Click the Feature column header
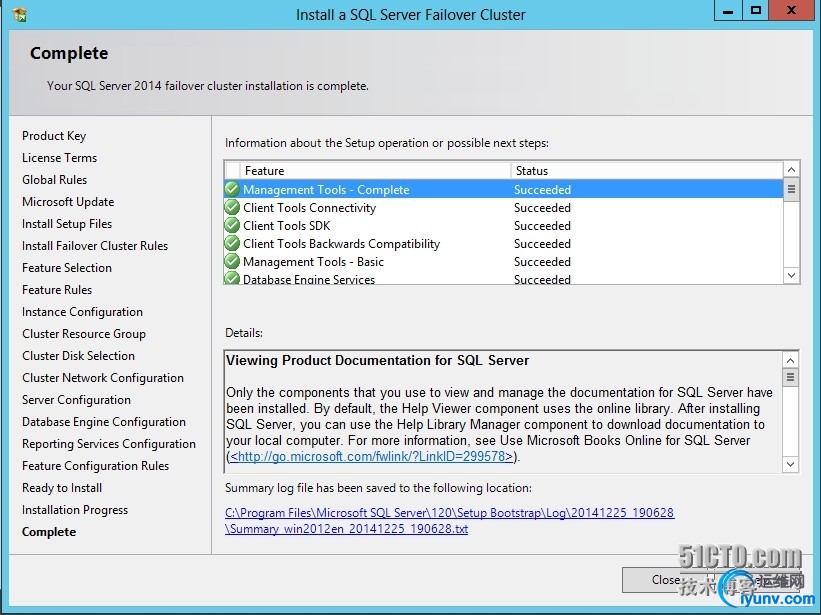 tap(375, 171)
